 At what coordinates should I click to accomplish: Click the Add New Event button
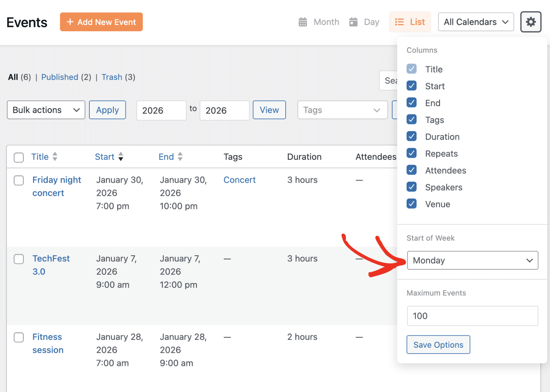point(101,22)
